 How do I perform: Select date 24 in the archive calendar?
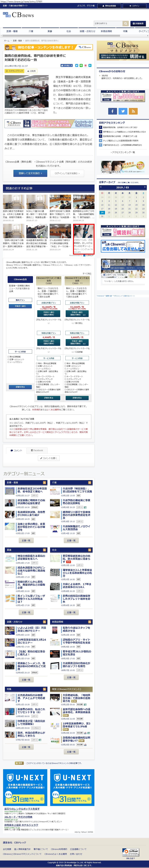[x=102, y=213]
